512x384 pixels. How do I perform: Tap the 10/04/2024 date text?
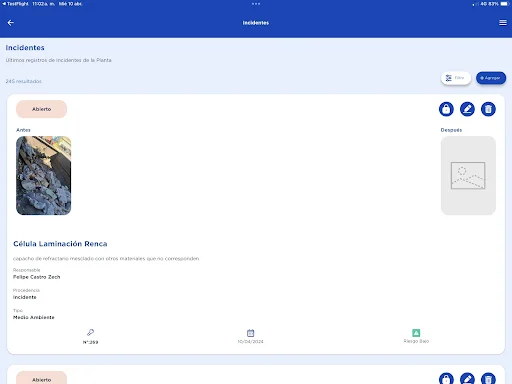tap(250, 341)
